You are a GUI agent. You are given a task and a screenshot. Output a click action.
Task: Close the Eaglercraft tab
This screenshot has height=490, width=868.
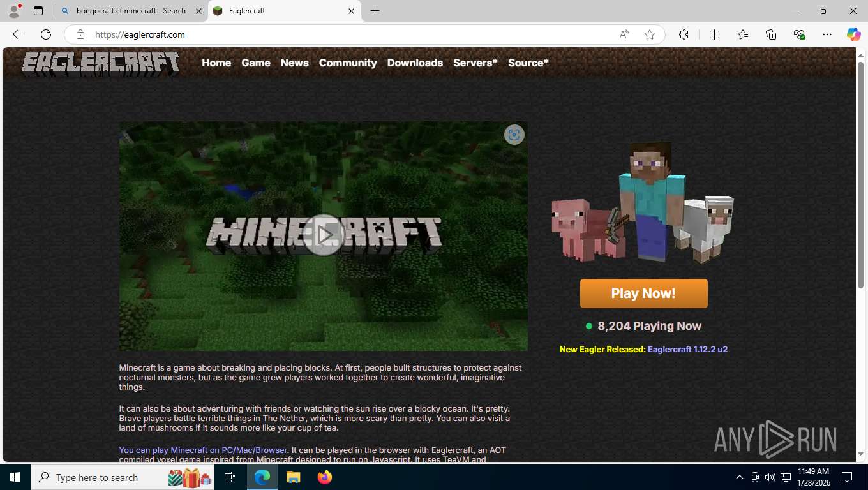(x=351, y=11)
